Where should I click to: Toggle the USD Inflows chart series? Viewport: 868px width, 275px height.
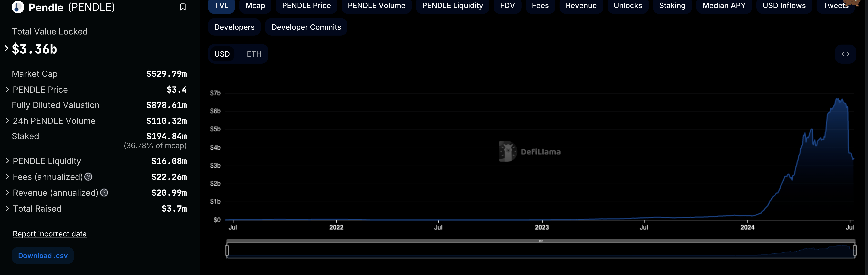[x=784, y=6]
